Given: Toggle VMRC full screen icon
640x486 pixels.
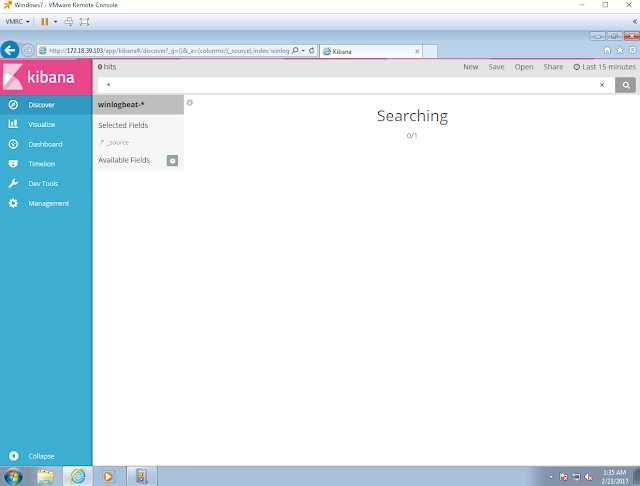Looking at the screenshot, I should (x=84, y=22).
